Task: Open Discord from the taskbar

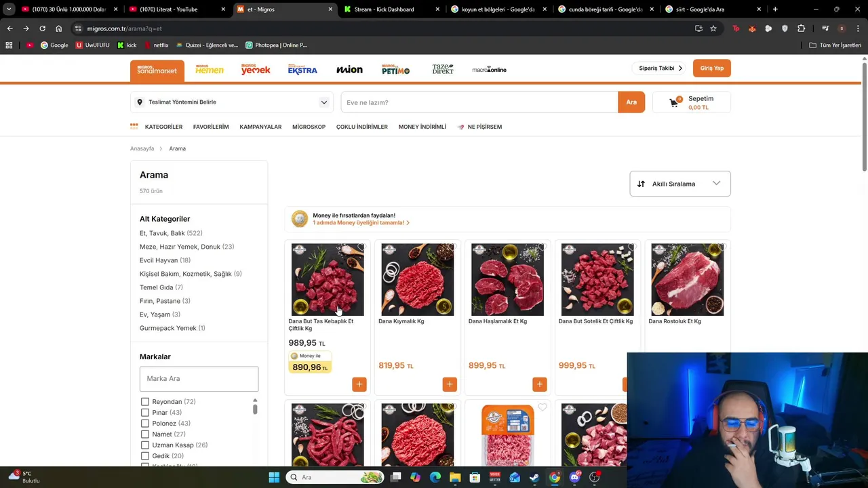Action: tap(574, 477)
